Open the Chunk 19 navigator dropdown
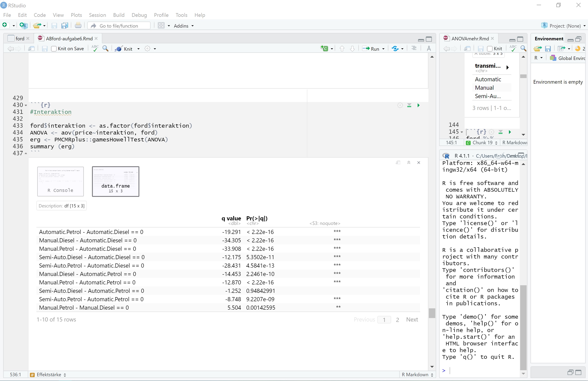588x381 pixels. (482, 143)
